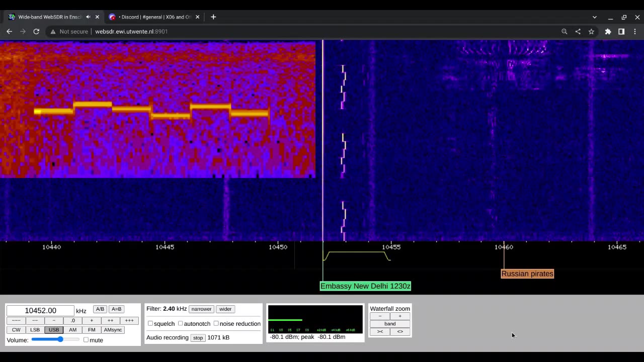
Task: Click the address bar URL
Action: coord(131,31)
